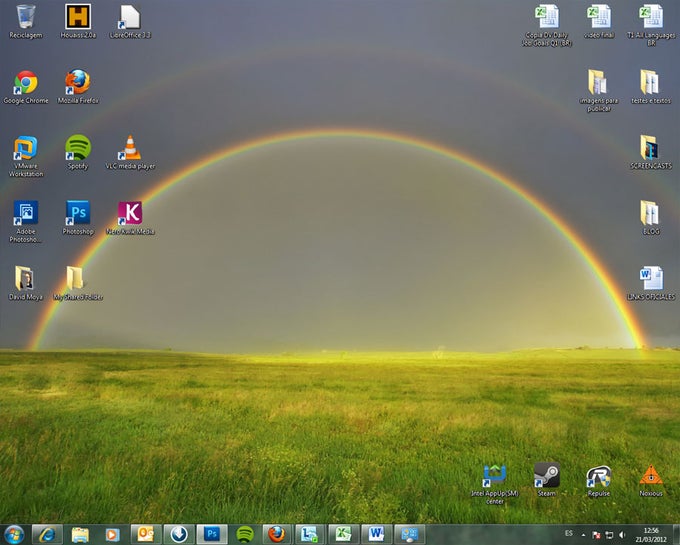Launch Houaiss 2.0a from the desktop
680x545 pixels.
(78, 21)
